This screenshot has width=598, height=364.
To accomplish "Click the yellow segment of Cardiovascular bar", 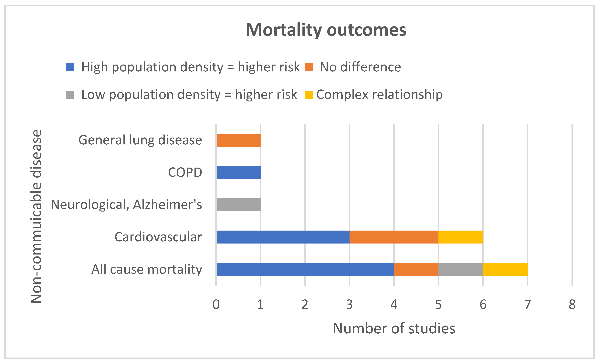I will (x=461, y=237).
